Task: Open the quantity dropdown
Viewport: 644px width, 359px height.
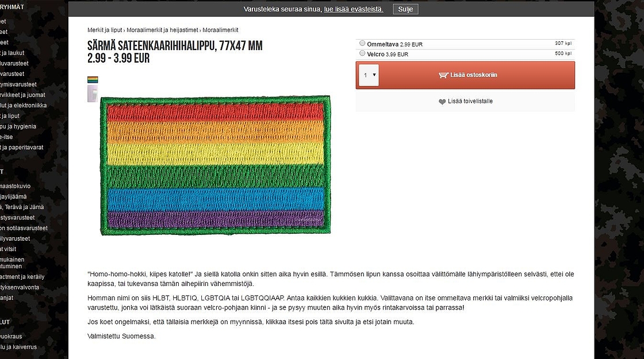Action: [369, 75]
